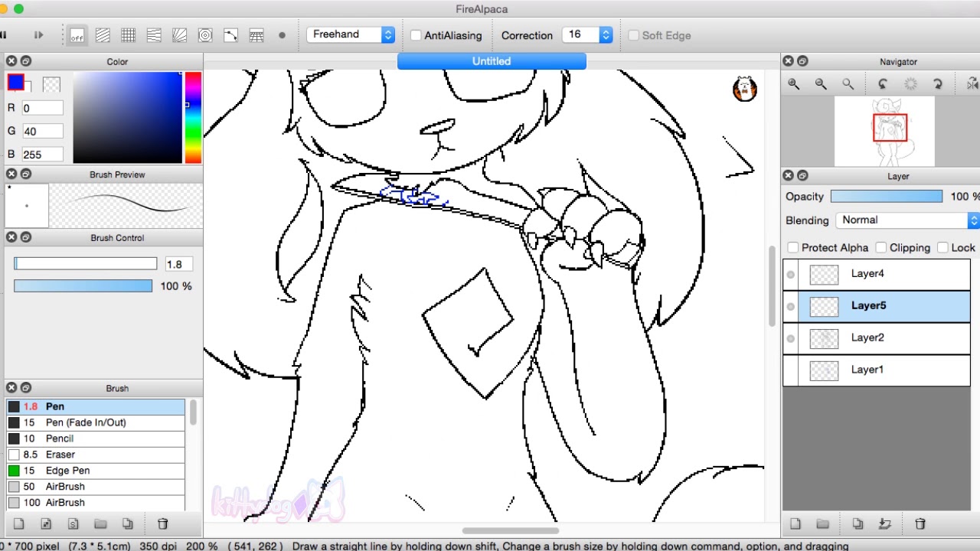Enable the curve snap guide

pos(230,35)
